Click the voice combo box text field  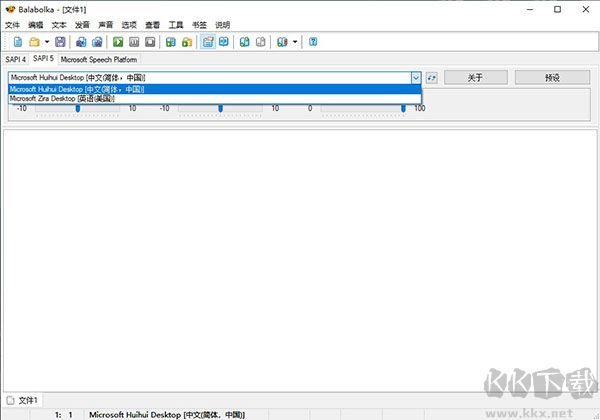(210, 78)
